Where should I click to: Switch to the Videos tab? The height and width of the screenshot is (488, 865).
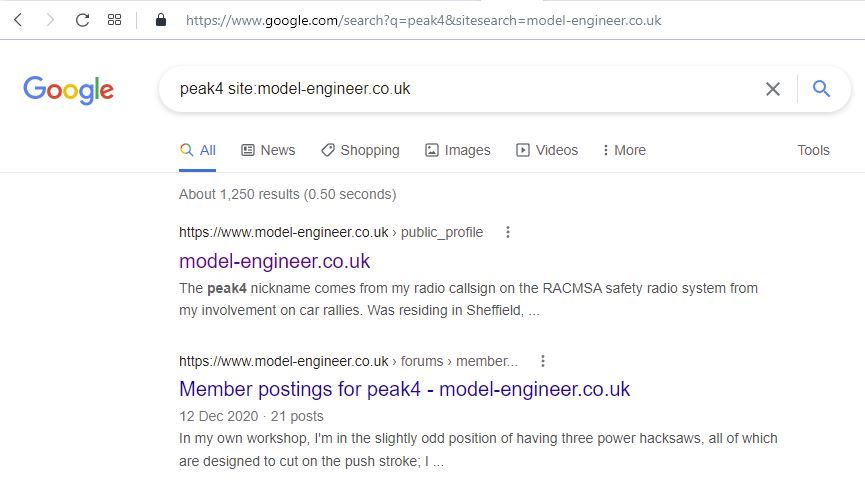(547, 150)
